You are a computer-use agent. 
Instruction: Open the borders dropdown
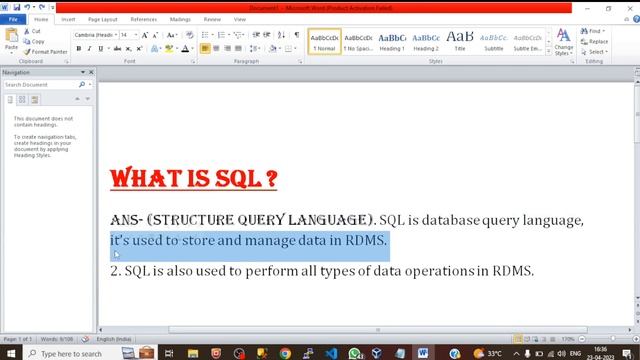click(x=295, y=49)
